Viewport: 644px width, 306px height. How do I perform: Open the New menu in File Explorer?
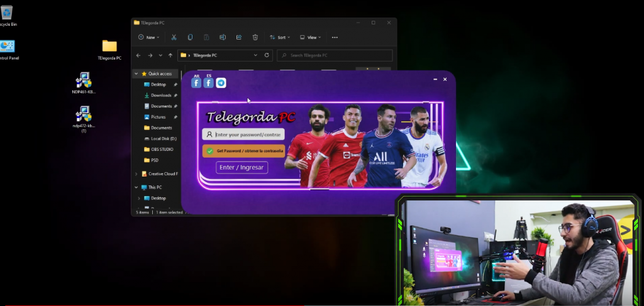point(148,37)
